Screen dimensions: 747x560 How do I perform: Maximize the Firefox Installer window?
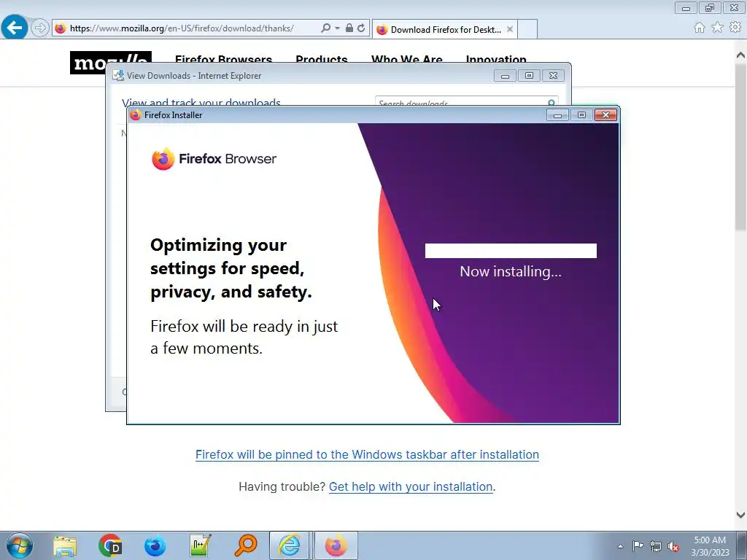pos(581,114)
